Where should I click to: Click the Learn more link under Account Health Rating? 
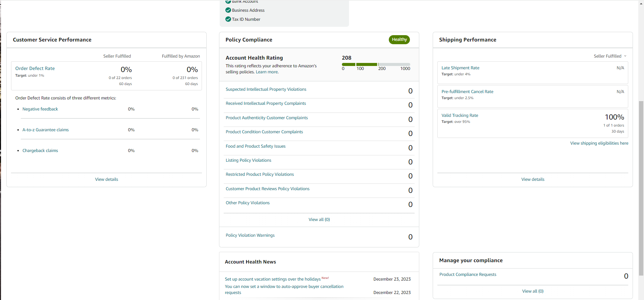click(267, 72)
